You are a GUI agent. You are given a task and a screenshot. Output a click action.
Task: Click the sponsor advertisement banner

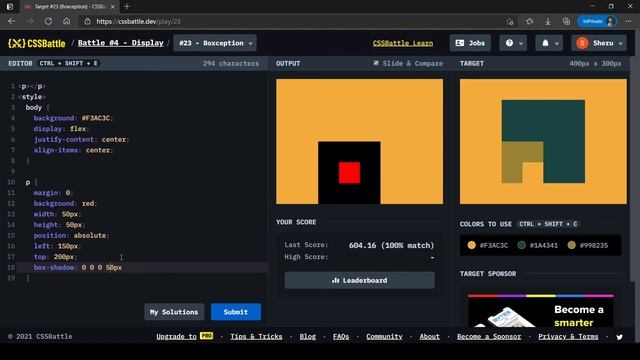(x=541, y=310)
